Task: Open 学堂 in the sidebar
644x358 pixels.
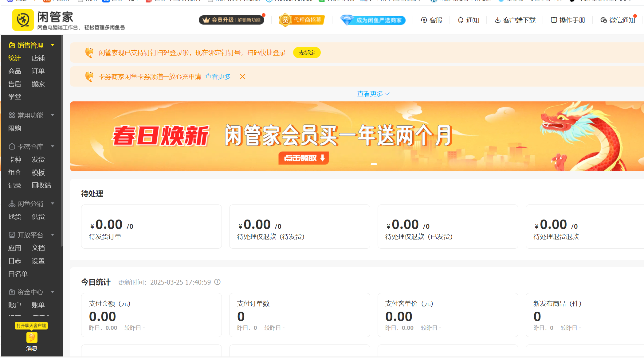Action: pyautogui.click(x=15, y=97)
